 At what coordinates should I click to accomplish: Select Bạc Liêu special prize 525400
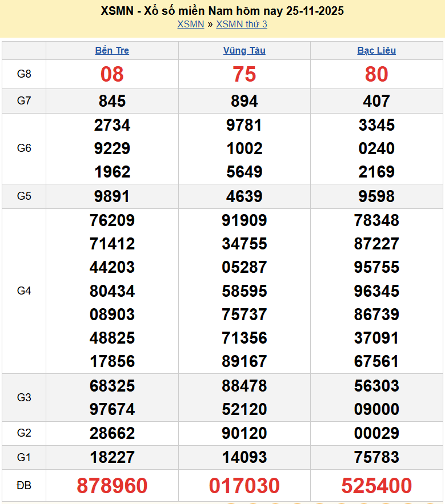376,486
